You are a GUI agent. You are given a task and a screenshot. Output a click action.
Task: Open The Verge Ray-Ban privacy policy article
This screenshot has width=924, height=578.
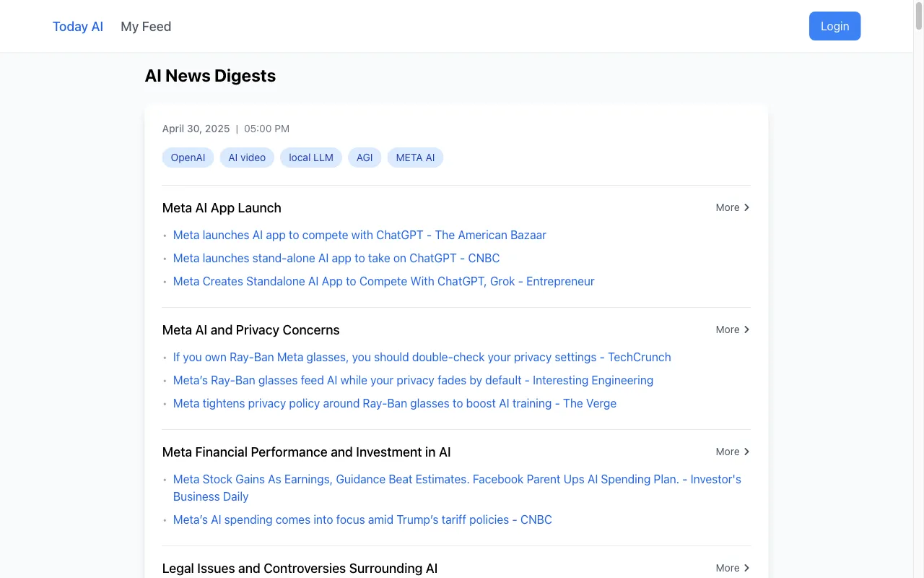pos(395,403)
